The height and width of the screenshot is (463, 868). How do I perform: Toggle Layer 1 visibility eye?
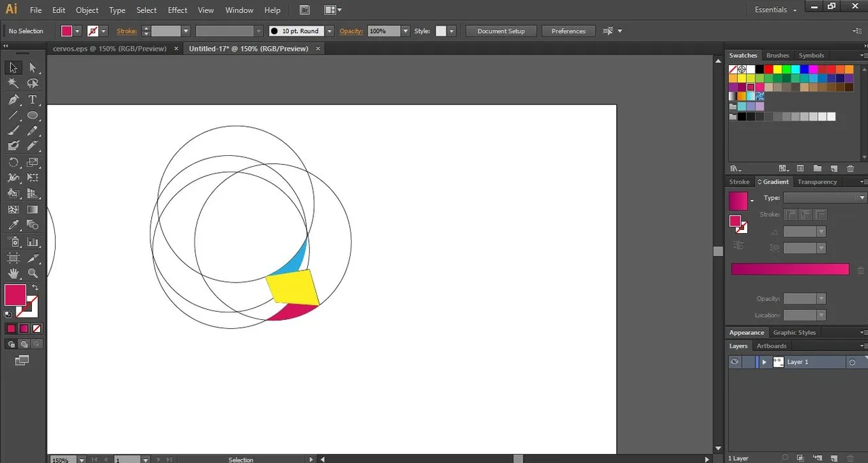point(734,362)
